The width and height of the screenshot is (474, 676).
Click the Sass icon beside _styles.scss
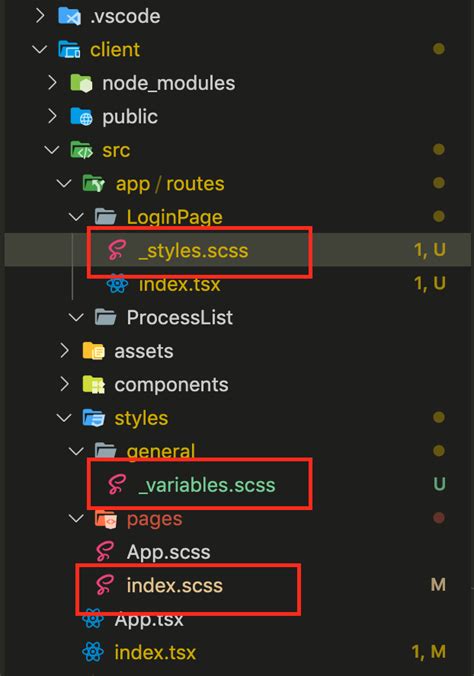click(117, 250)
